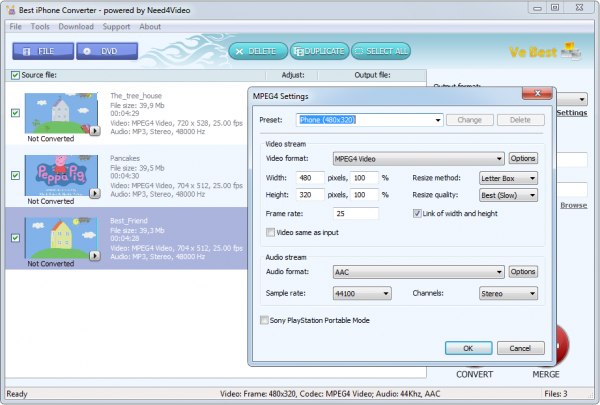Image resolution: width=600 pixels, height=405 pixels.
Task: Select the Pancakes Peppa Pig thumbnail
Action: coord(61,176)
